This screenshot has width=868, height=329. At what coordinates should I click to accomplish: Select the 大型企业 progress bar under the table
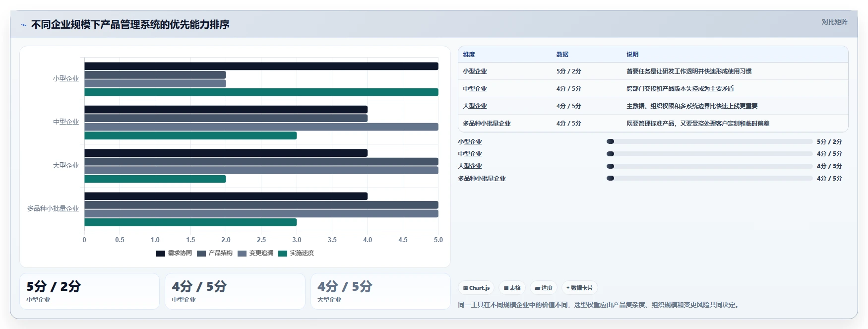(710, 166)
